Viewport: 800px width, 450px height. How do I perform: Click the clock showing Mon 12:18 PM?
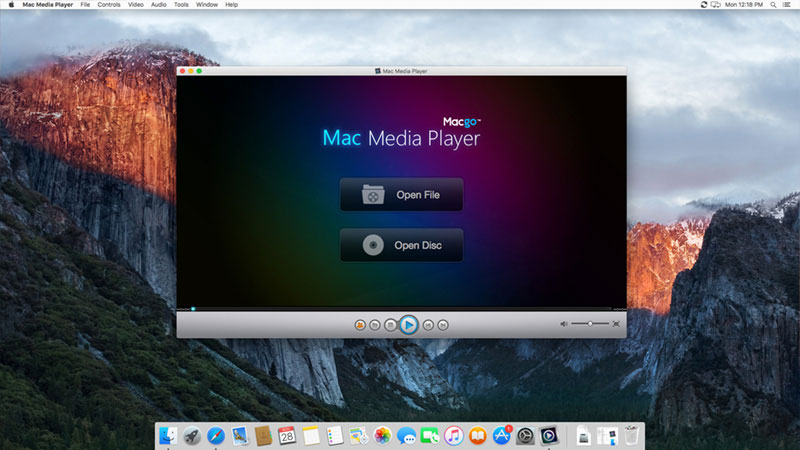(744, 5)
